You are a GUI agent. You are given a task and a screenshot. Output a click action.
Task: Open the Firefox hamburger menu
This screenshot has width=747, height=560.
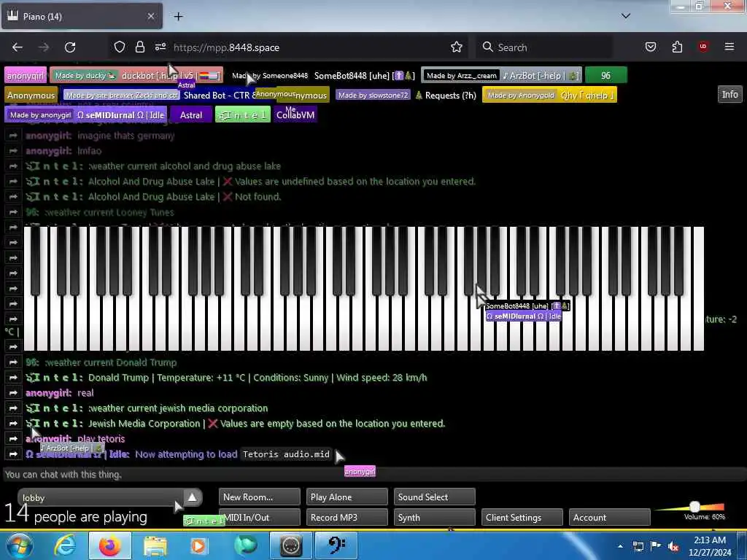[x=729, y=47]
